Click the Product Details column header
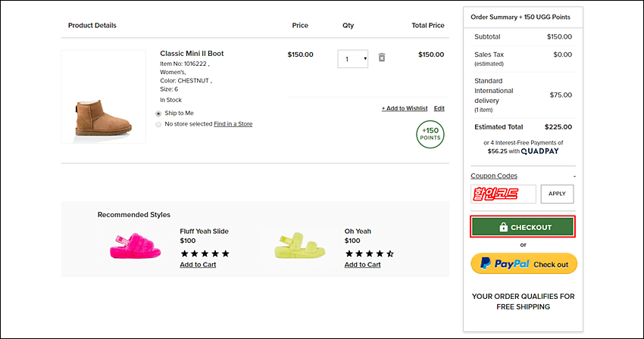The width and height of the screenshot is (644, 339). click(x=92, y=25)
